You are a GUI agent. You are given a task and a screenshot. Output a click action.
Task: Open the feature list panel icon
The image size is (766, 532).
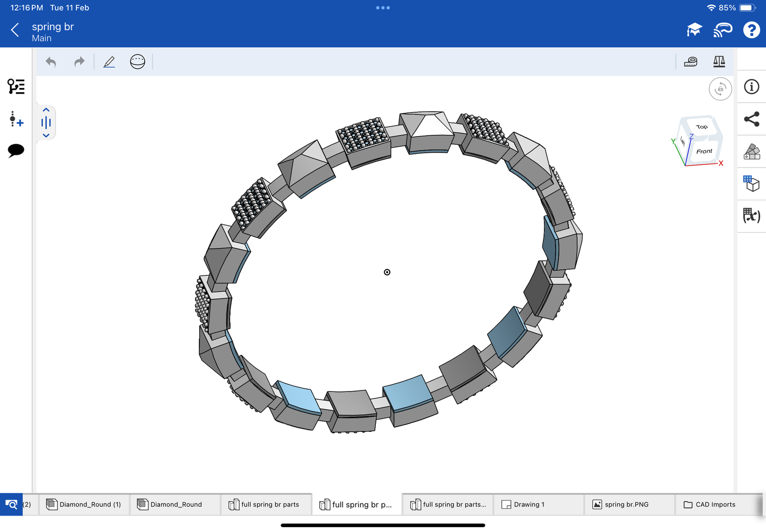click(x=16, y=86)
